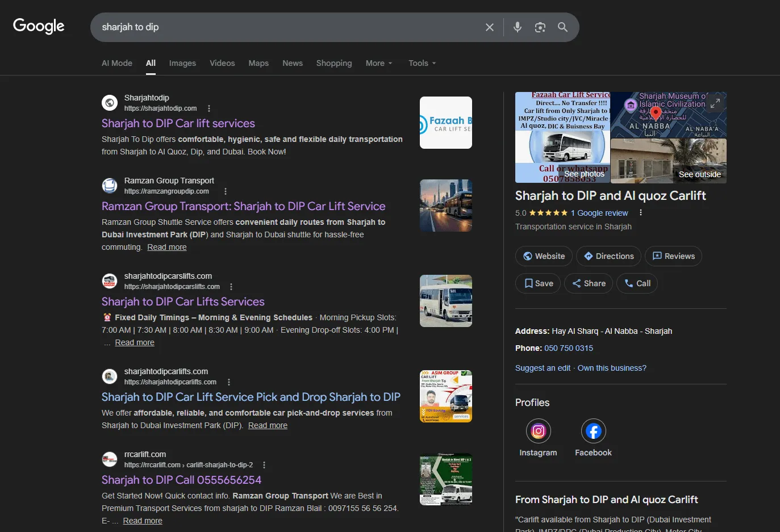
Task: Click the Website button in business panel
Action: click(544, 256)
